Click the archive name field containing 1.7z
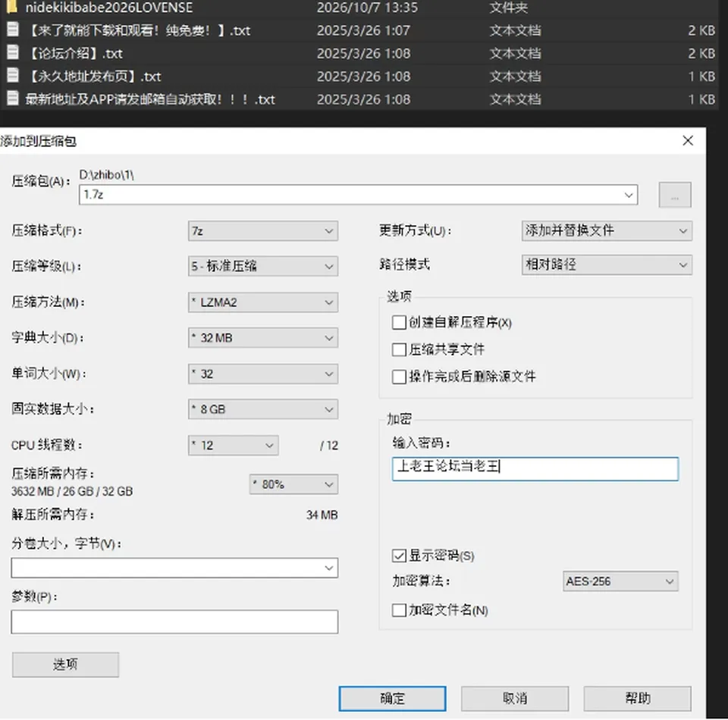This screenshot has height=720, width=728. click(x=359, y=194)
